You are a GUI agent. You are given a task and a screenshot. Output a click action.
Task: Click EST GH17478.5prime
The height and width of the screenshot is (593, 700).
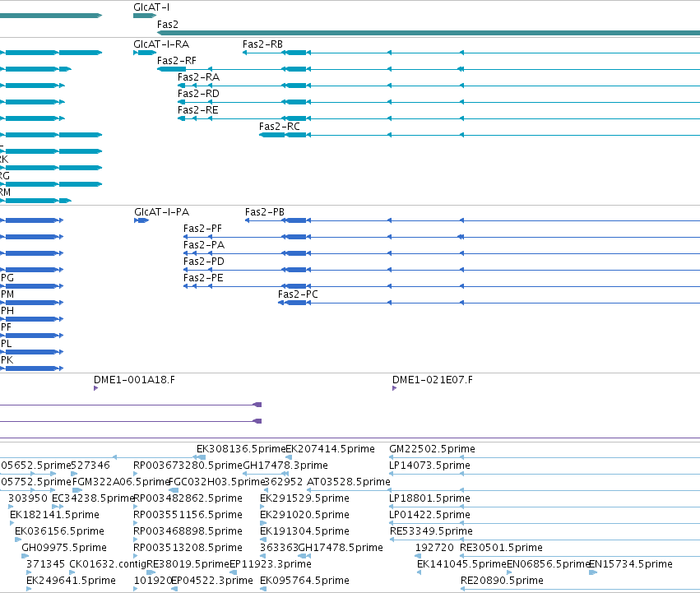tap(341, 549)
